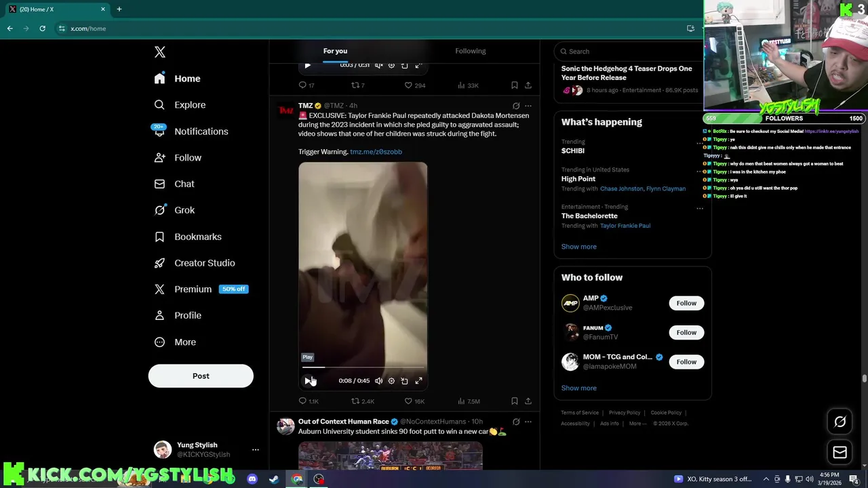Open more options for The Bachelorette trend
The width and height of the screenshot is (868, 488).
pyautogui.click(x=700, y=208)
